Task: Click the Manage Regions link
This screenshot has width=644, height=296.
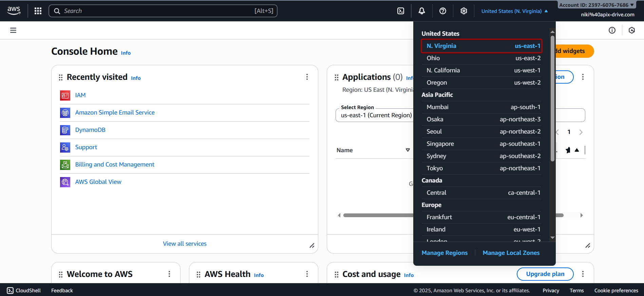Action: pos(444,253)
